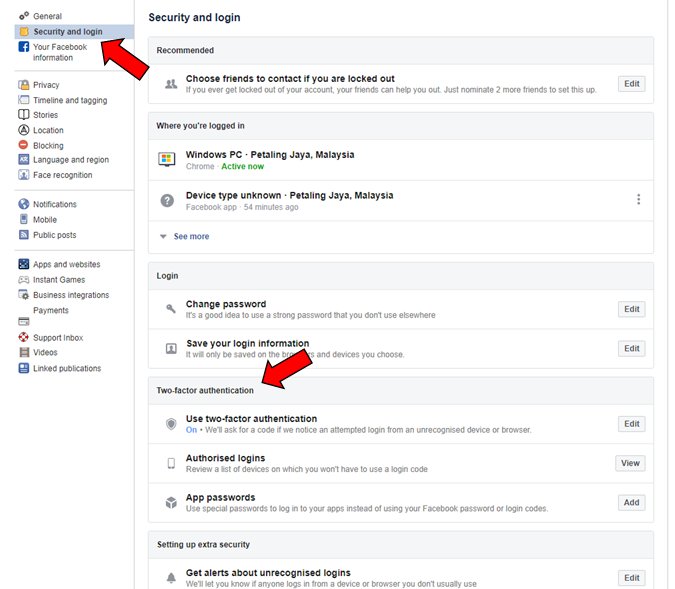This screenshot has width=675, height=589.
Task: Click the Face recognition icon
Action: point(24,175)
